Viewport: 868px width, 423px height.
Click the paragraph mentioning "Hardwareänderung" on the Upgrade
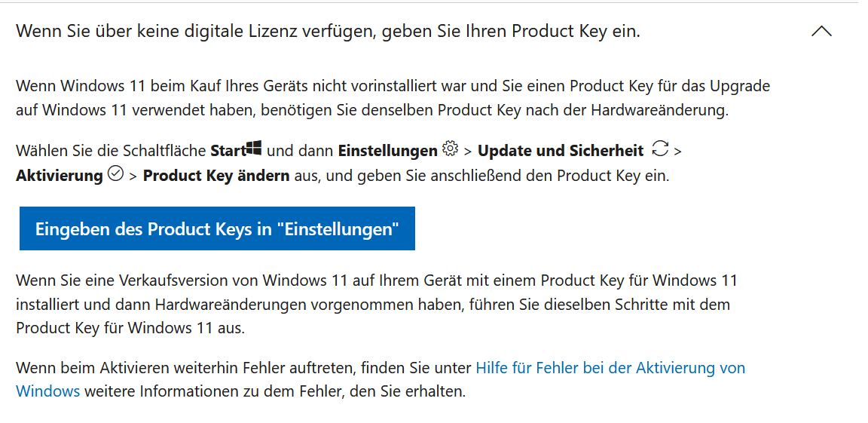coord(393,97)
